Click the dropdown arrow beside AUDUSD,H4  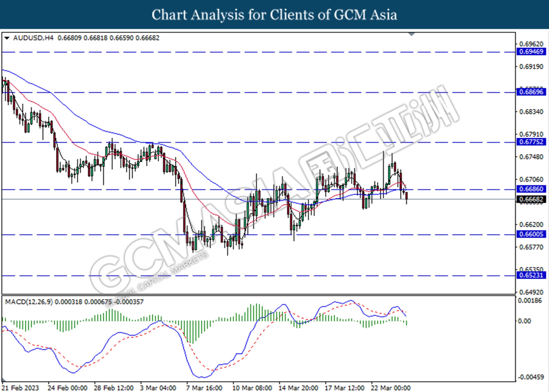point(7,38)
